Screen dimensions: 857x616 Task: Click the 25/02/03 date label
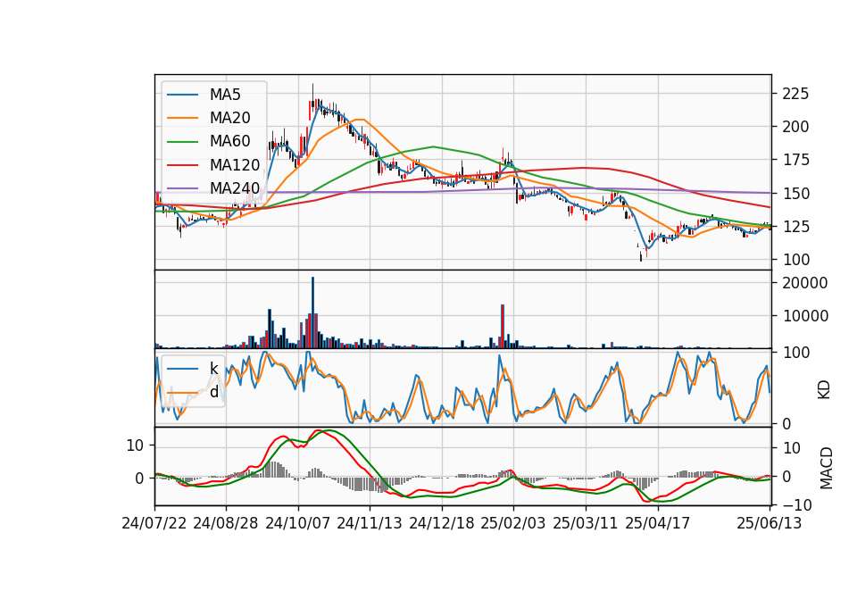(513, 523)
